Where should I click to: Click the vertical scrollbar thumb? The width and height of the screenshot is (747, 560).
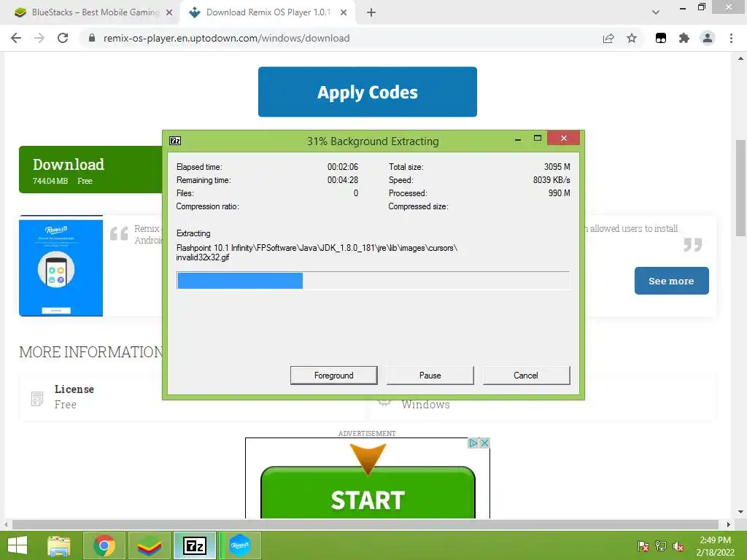click(x=740, y=187)
